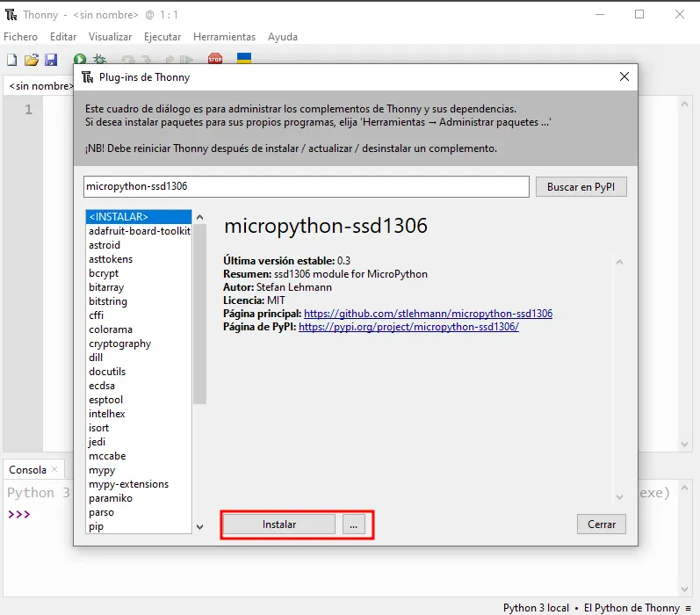This screenshot has width=700, height=615.
Task: Click the Step over icon in toolbar
Action: point(127,59)
